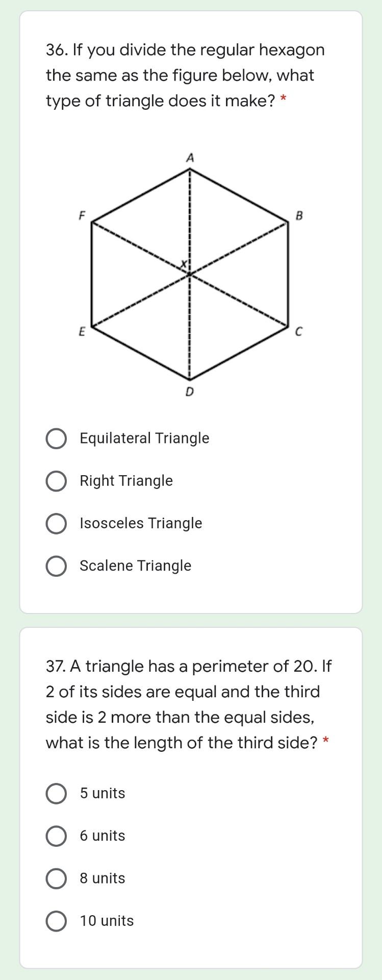Click vertex label D on the hexagon
Image resolution: width=382 pixels, height=980 pixels.
pyautogui.click(x=190, y=391)
